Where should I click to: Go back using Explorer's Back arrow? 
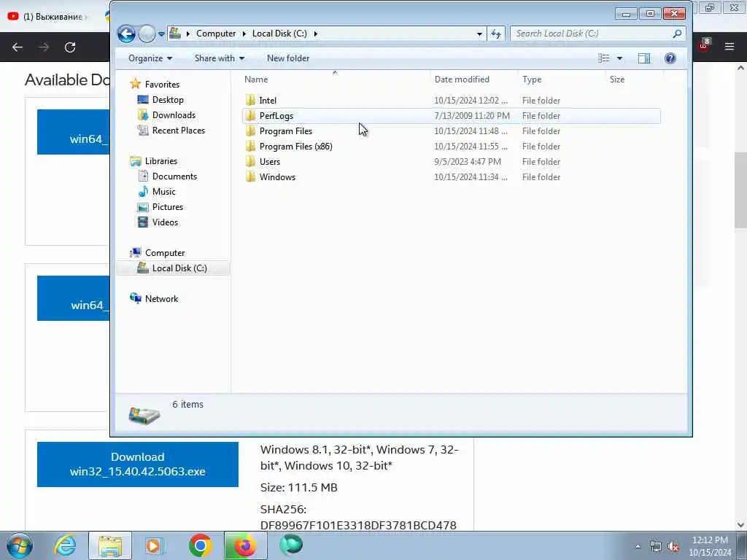pos(126,34)
